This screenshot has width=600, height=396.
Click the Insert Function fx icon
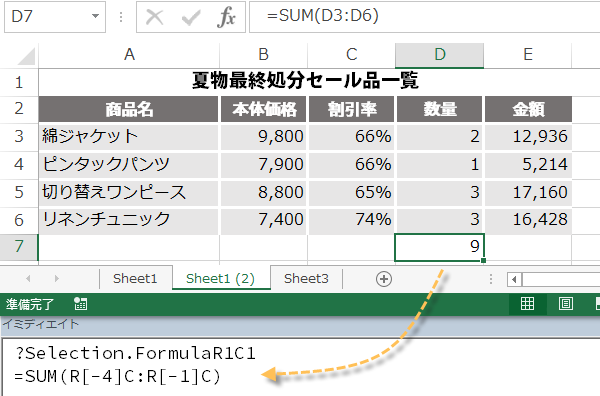click(x=226, y=17)
